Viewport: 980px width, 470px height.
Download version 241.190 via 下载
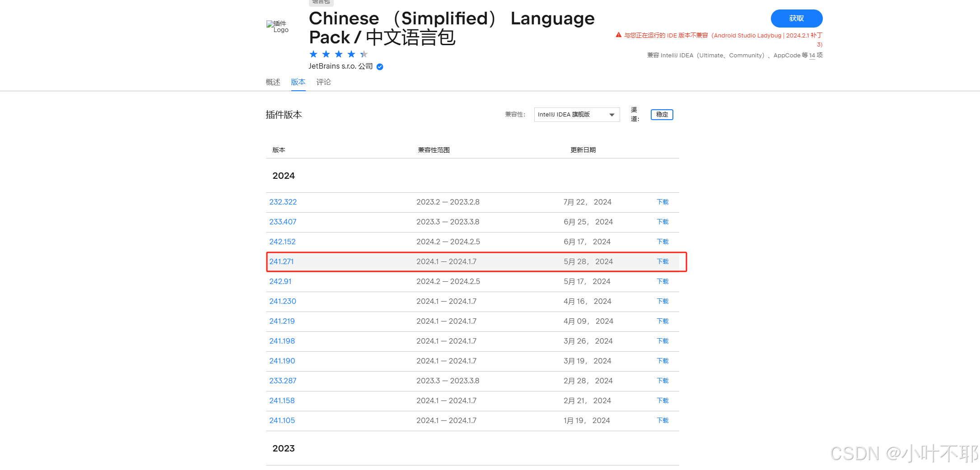663,361
